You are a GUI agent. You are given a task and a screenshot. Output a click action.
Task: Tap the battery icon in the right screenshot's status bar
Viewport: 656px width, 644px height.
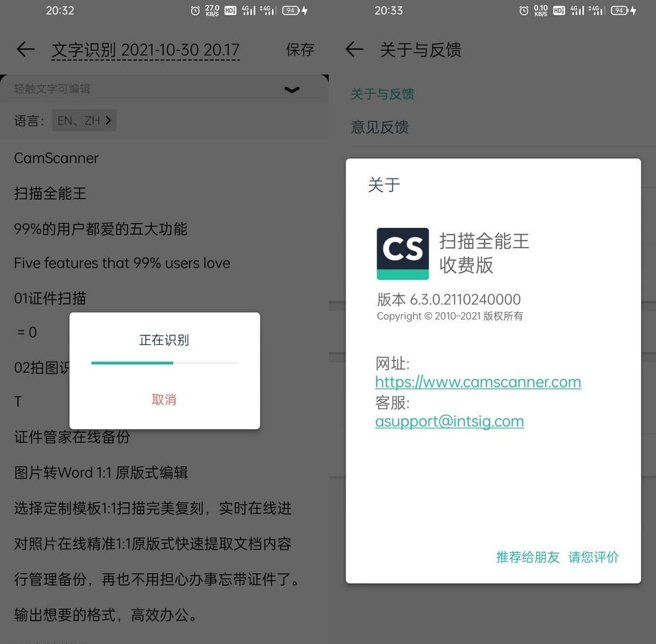click(x=619, y=10)
